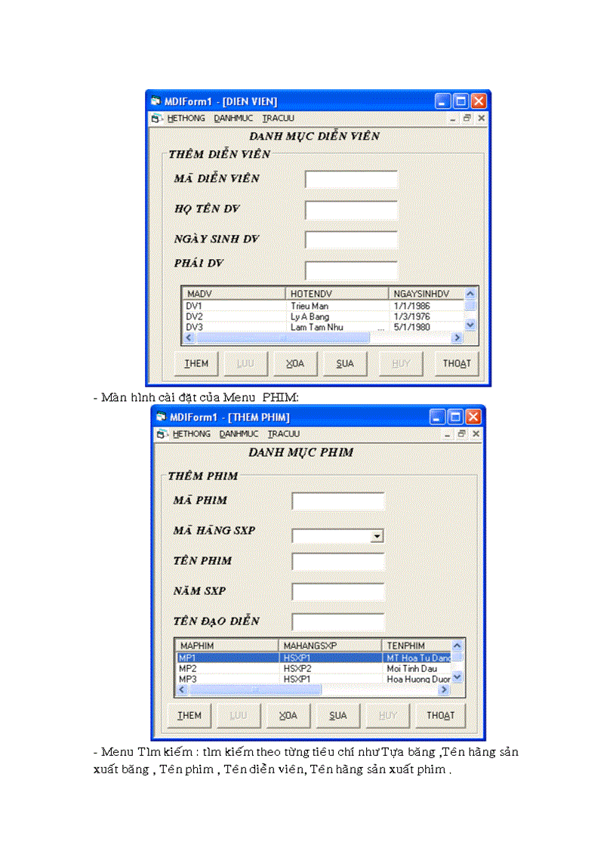Close the inner child window of THEM PHIM
This screenshot has width=616, height=848.
pyautogui.click(x=476, y=434)
